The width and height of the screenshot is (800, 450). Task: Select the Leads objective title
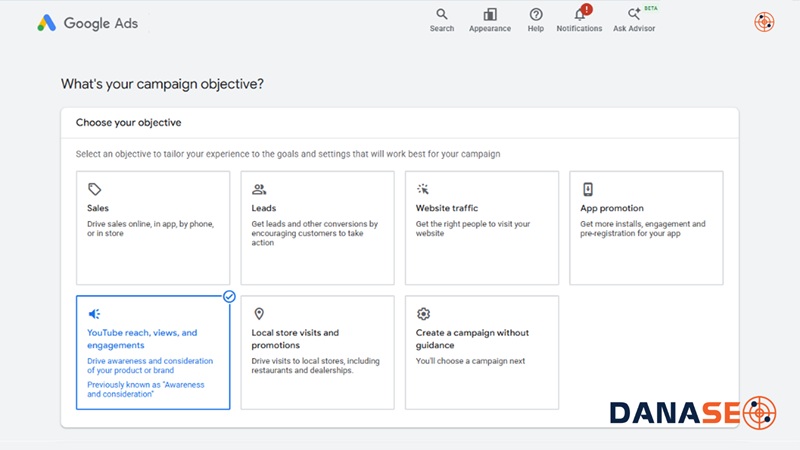264,208
